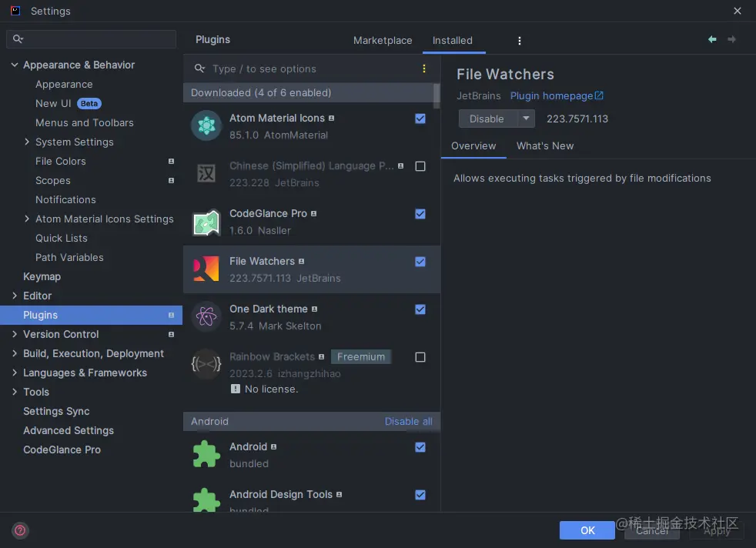Click Disable all for Android plugins

pyautogui.click(x=408, y=421)
